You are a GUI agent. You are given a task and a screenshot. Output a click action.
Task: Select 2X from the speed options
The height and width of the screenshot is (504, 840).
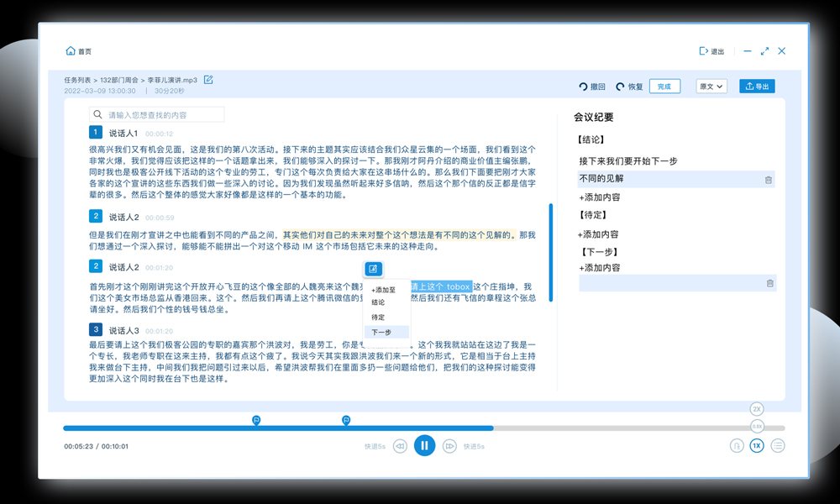coord(755,409)
